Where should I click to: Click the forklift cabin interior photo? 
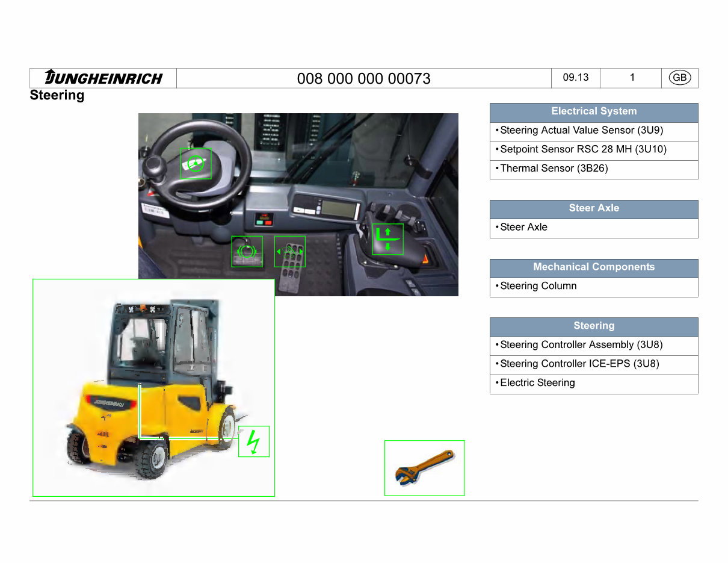[298, 205]
